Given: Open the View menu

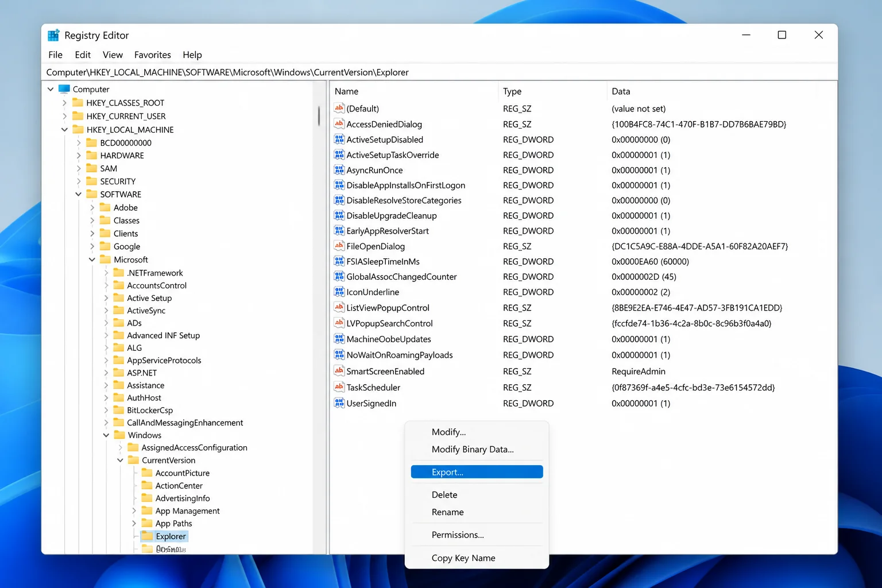Looking at the screenshot, I should pos(113,55).
